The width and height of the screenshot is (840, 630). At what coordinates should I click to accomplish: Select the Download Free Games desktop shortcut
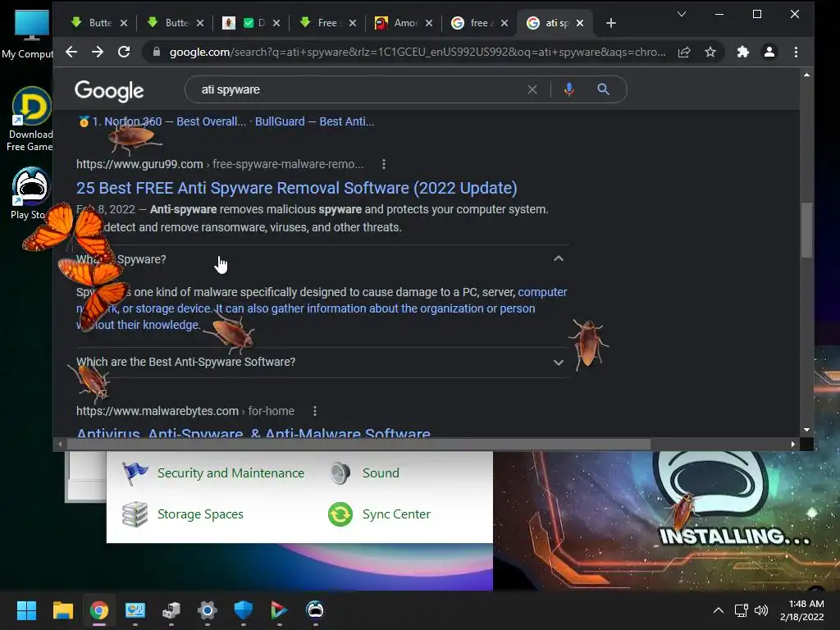30,119
